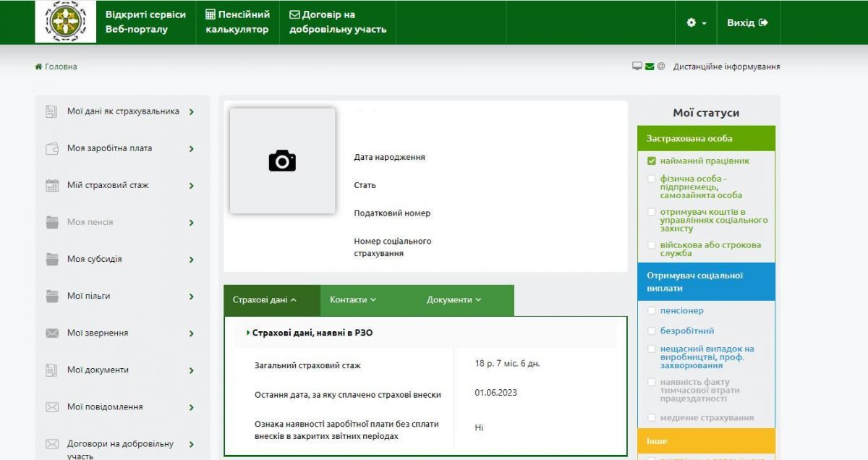Open Дистанційне інформування link
Image resolution: width=868 pixels, height=460 pixels.
[x=726, y=67]
